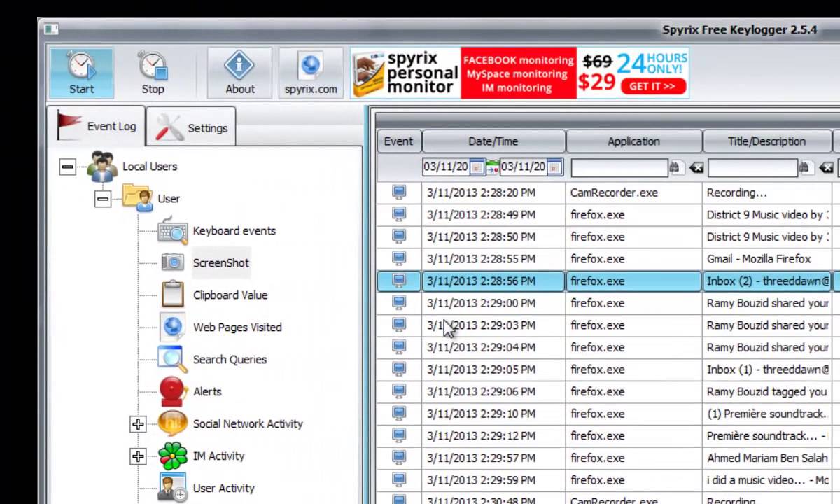Collapse the Local Users tree node
Viewport: 840px width, 504px height.
67,167
